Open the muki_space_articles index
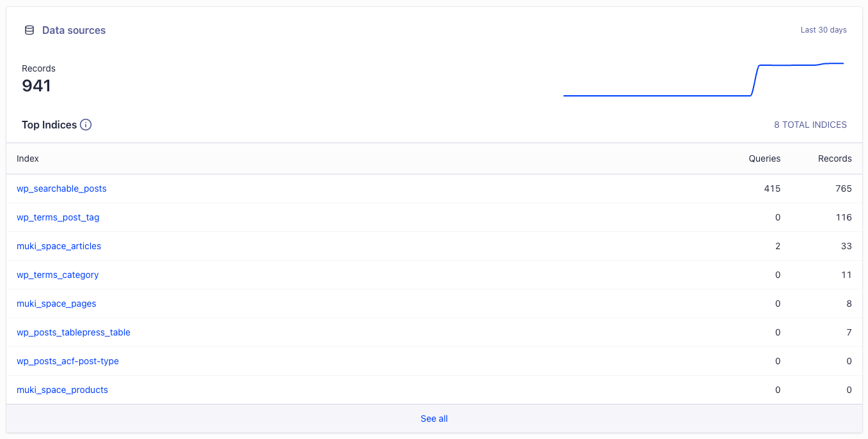 pyautogui.click(x=59, y=246)
